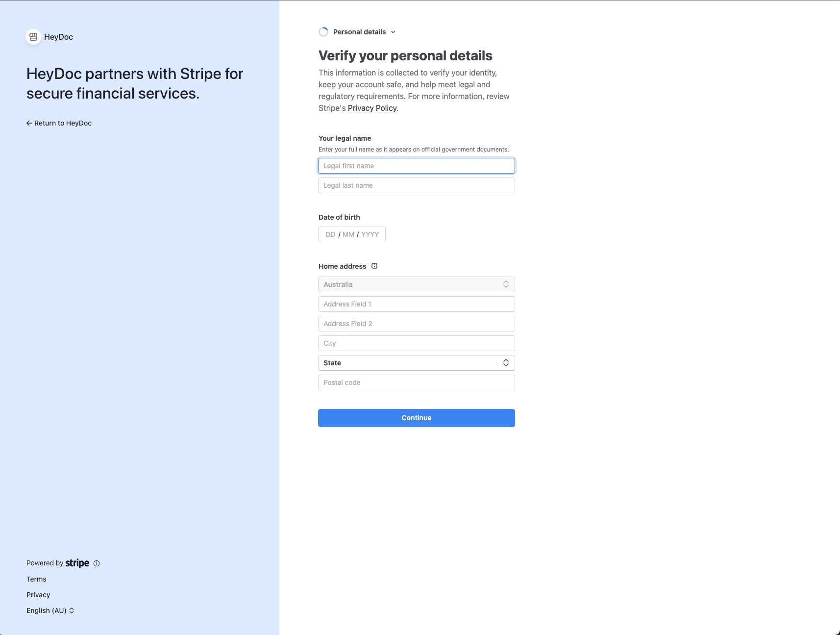Open the country dropdown showing Australia
This screenshot has width=840, height=635.
[416, 284]
